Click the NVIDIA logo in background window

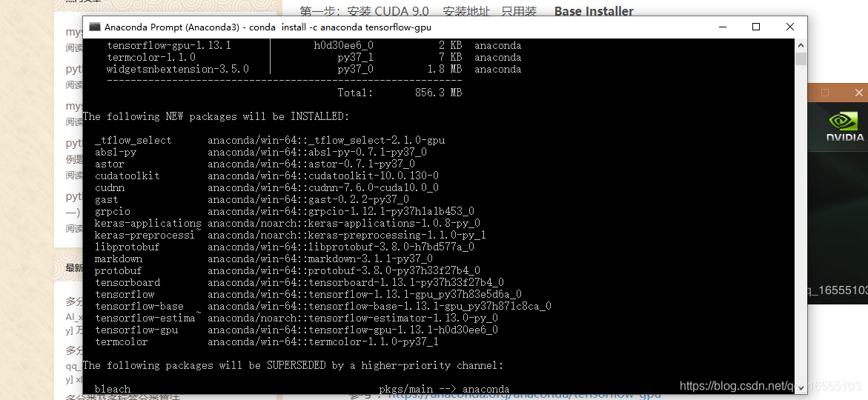tap(845, 127)
